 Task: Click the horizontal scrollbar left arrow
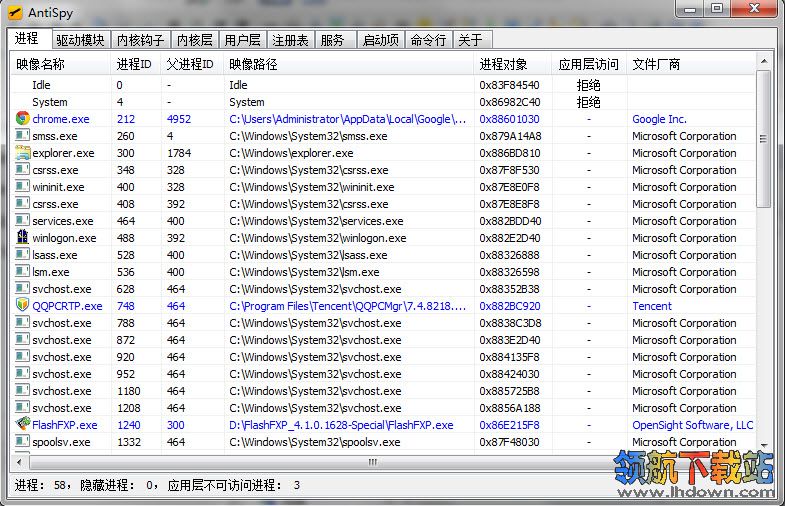coord(19,461)
